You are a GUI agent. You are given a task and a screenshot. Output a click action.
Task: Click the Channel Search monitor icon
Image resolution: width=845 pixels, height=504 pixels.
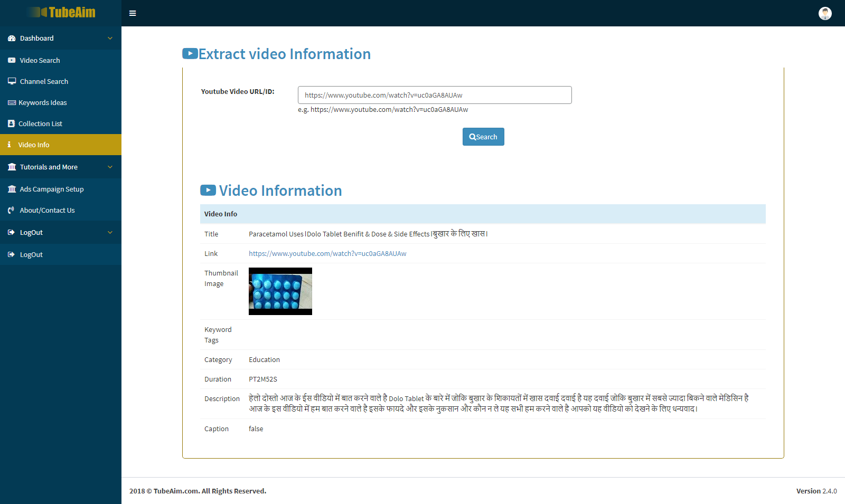coord(12,81)
